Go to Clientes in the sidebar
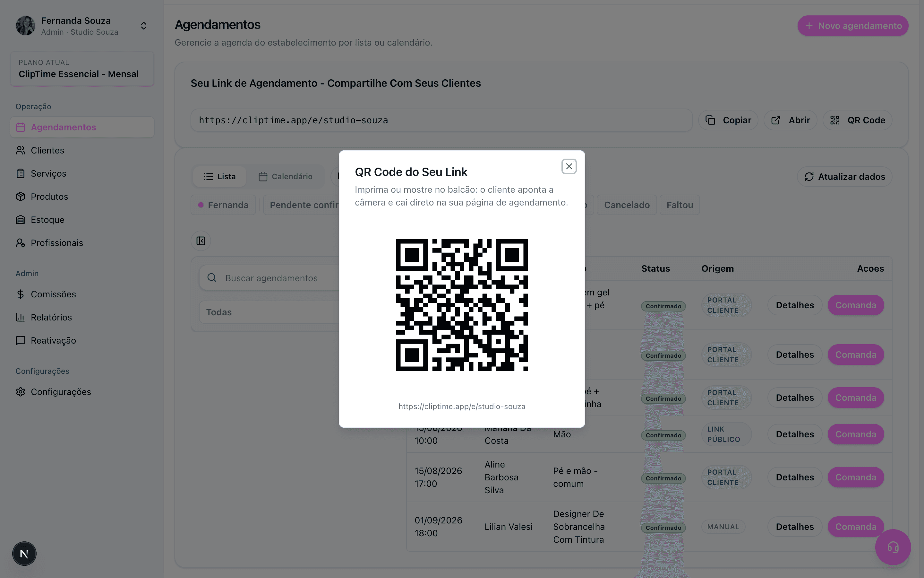 click(x=82, y=150)
